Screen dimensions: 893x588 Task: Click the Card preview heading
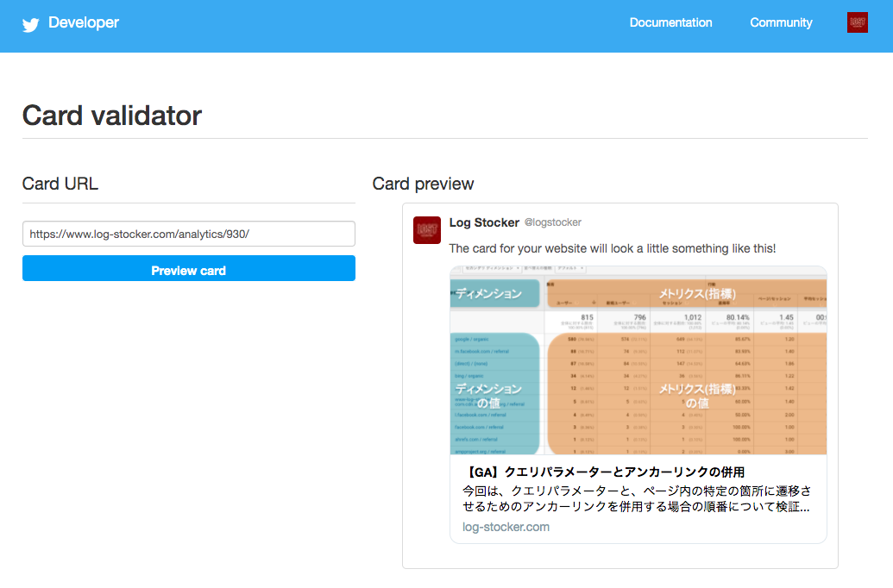pos(423,184)
